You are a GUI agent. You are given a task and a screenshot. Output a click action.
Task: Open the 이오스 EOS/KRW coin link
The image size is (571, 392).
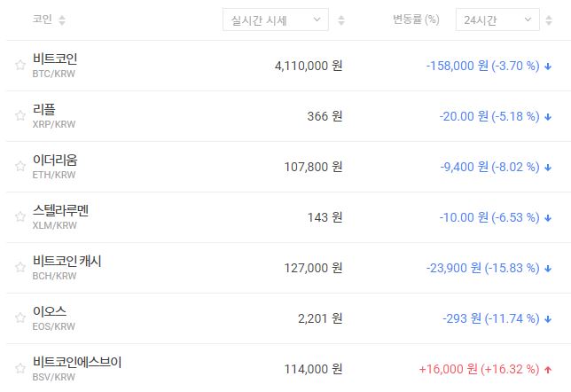click(x=50, y=311)
